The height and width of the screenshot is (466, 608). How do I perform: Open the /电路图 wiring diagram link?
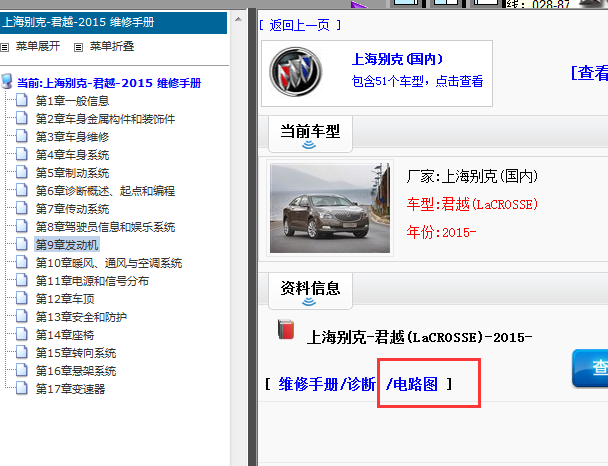(412, 385)
